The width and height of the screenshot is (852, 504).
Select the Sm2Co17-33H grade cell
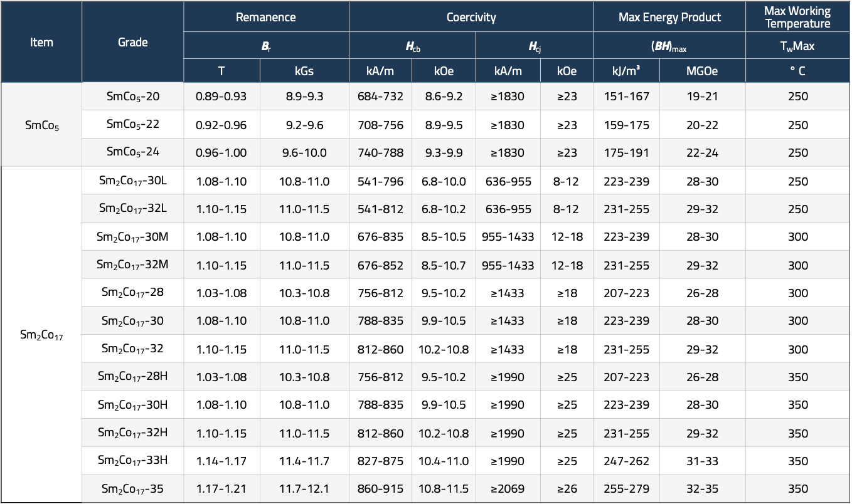(x=132, y=461)
